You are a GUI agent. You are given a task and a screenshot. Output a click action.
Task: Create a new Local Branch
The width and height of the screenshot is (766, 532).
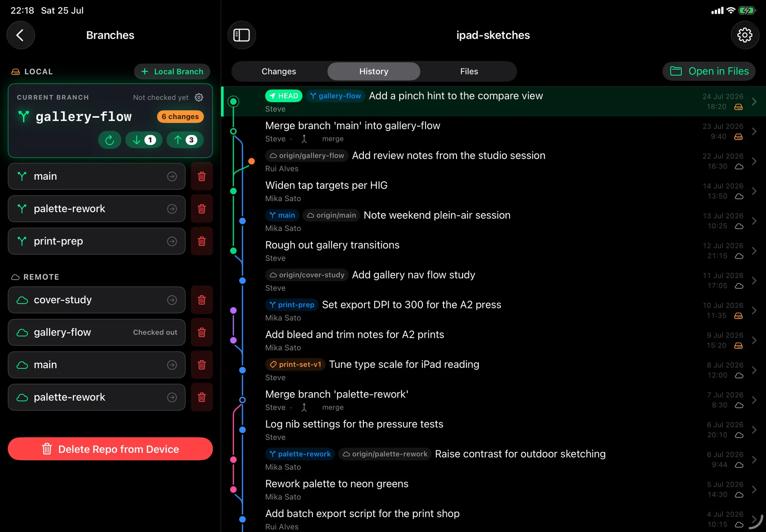point(172,71)
